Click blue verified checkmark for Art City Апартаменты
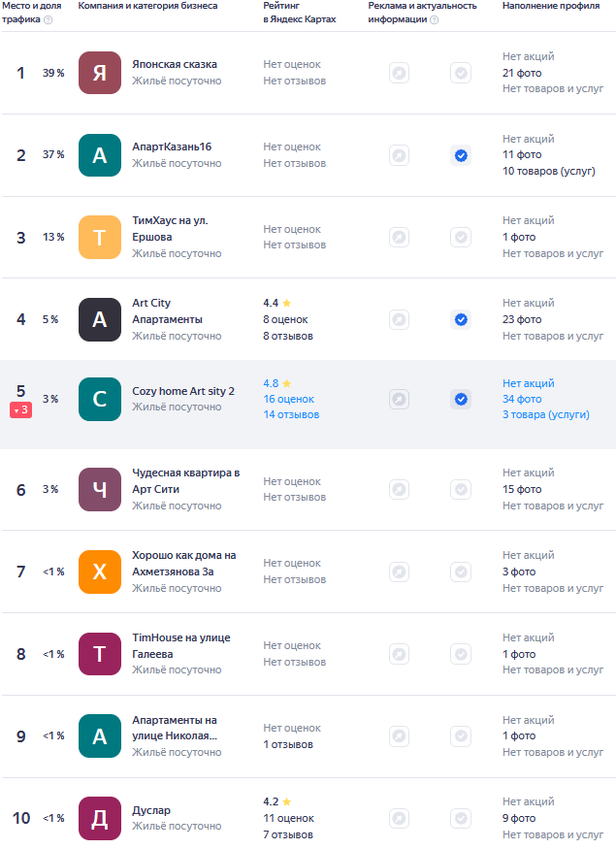 point(461,319)
